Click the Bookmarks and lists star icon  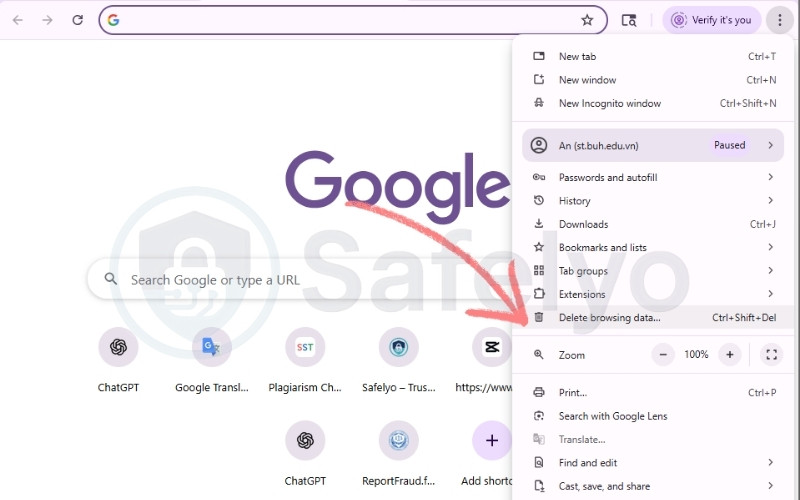tap(539, 247)
